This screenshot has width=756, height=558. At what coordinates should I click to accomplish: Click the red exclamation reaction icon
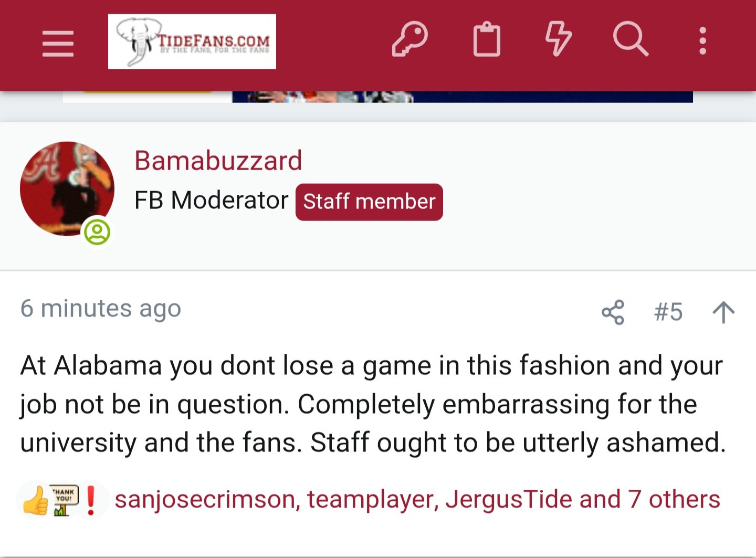click(x=91, y=500)
